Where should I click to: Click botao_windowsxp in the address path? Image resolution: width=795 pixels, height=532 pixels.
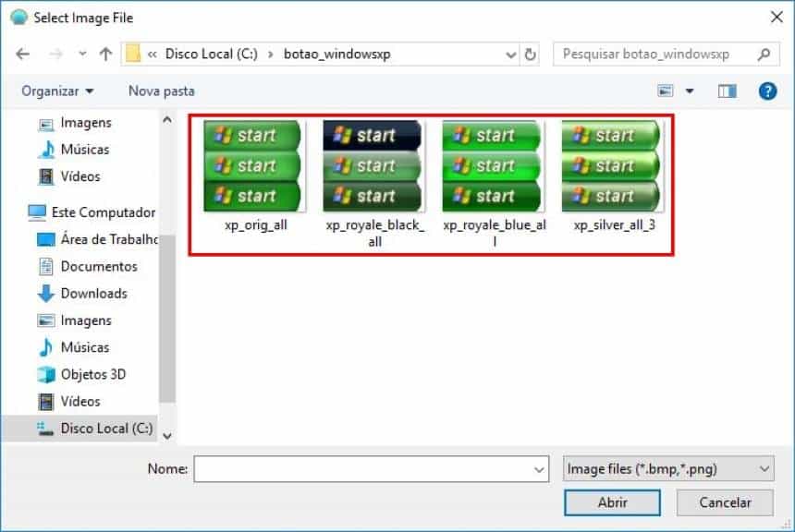click(x=337, y=54)
